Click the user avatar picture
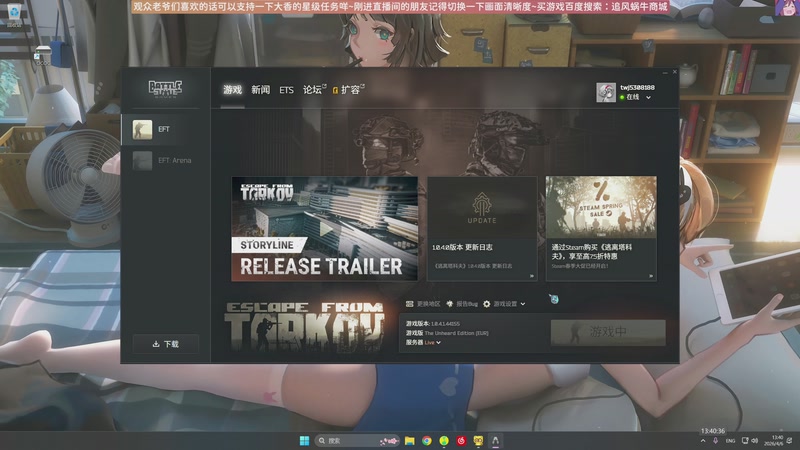The image size is (800, 450). [606, 92]
